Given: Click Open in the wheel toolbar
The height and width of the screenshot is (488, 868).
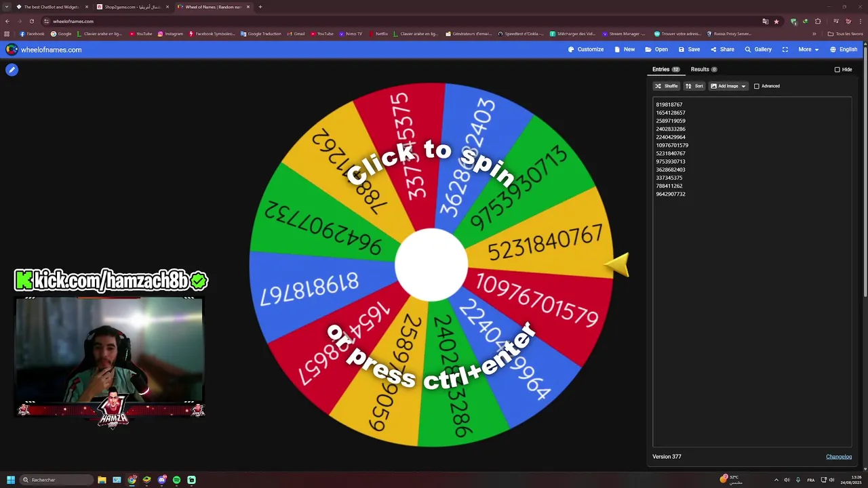Looking at the screenshot, I should [x=656, y=49].
